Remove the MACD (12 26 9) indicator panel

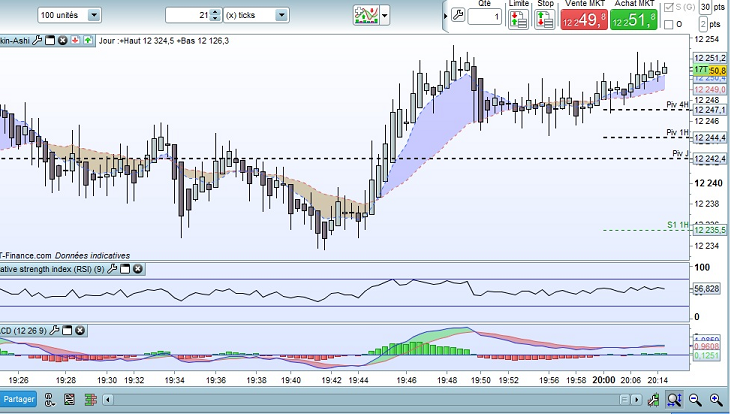click(80, 331)
